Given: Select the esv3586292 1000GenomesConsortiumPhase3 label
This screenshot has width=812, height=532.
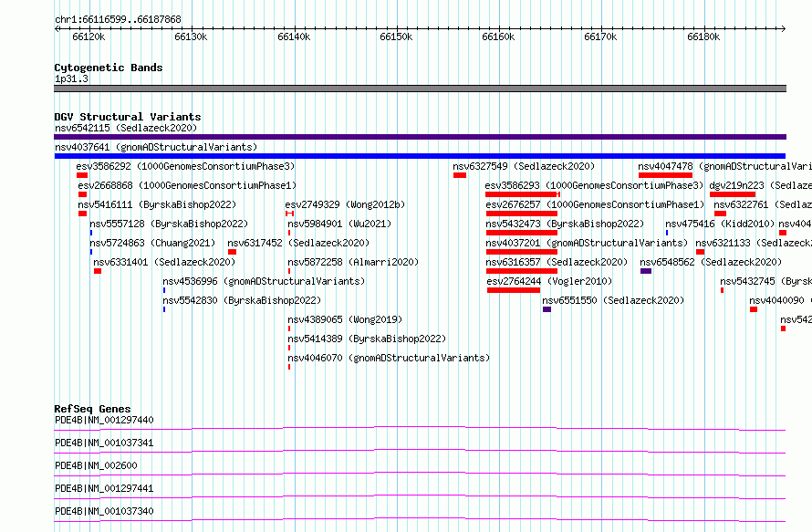Looking at the screenshot, I should point(185,166).
